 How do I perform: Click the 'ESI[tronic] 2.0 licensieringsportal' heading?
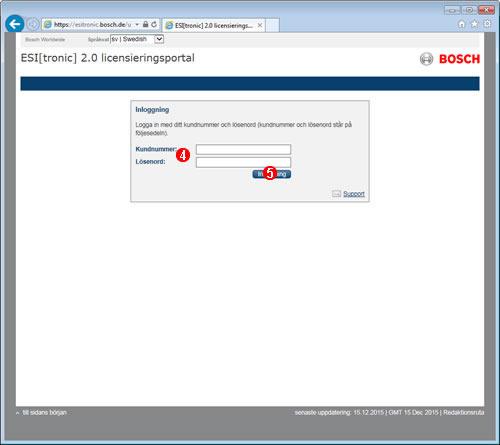pos(108,58)
